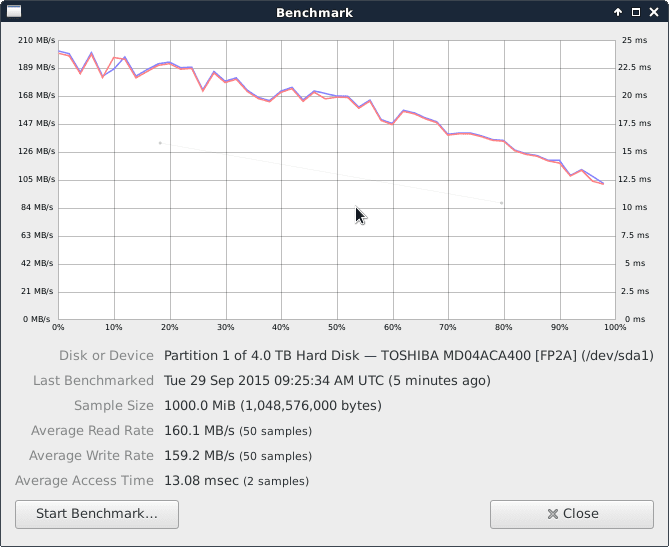
Task: Select the "10 ms" right axis label
Action: coord(634,207)
